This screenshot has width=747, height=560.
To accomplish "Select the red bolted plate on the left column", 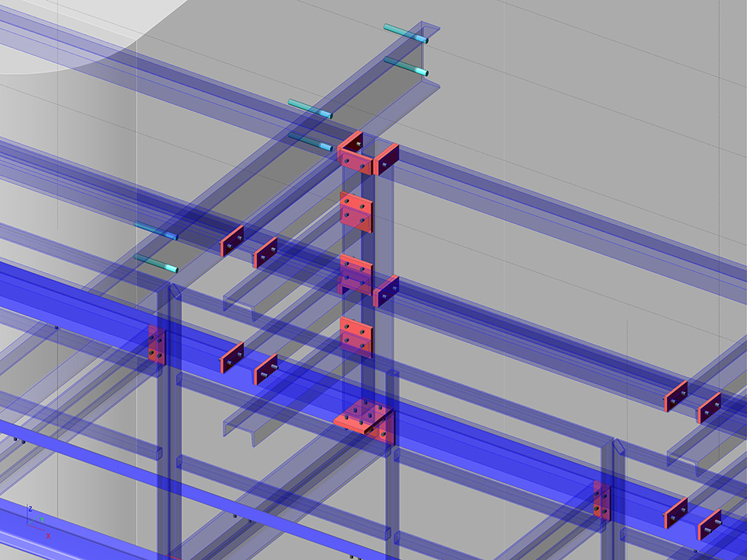I will pyautogui.click(x=156, y=345).
